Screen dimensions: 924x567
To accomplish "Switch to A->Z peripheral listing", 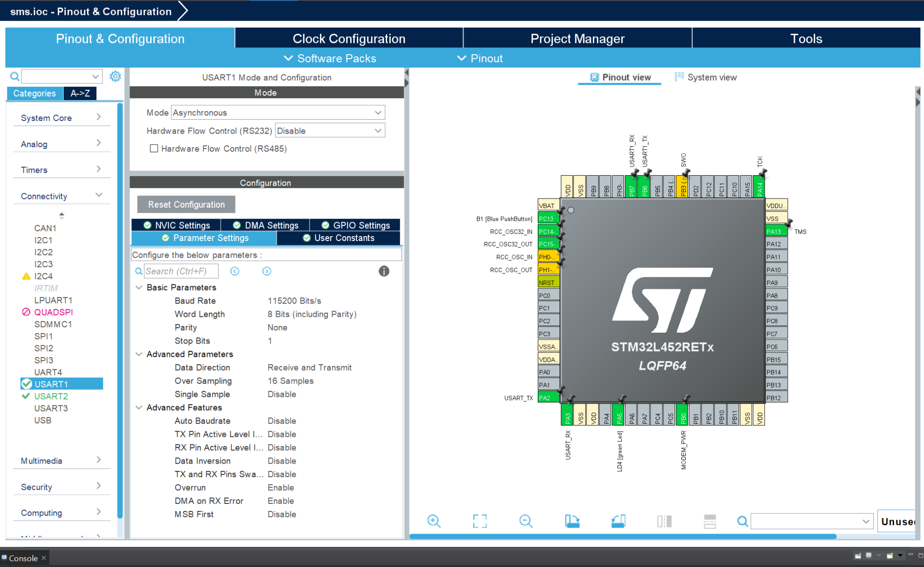I will pyautogui.click(x=80, y=93).
